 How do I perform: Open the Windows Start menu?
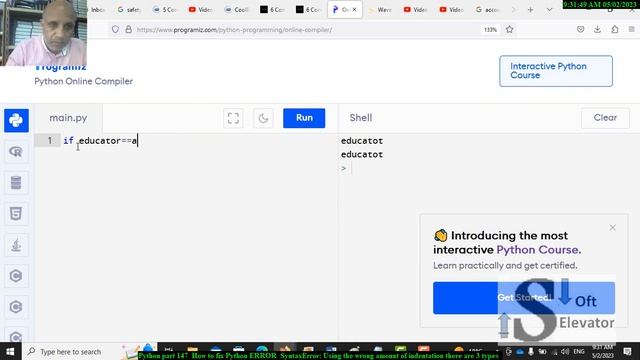[10, 351]
